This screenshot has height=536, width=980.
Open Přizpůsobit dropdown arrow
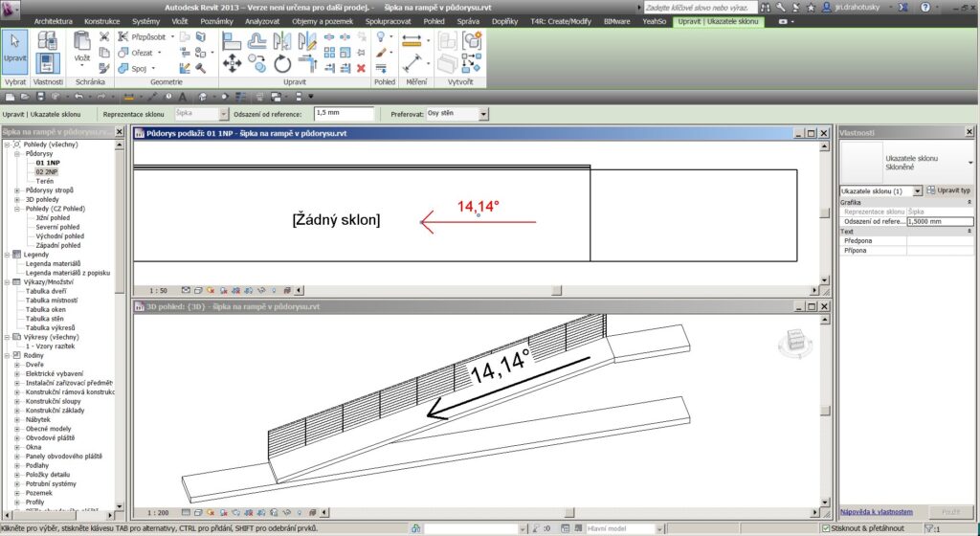172,37
